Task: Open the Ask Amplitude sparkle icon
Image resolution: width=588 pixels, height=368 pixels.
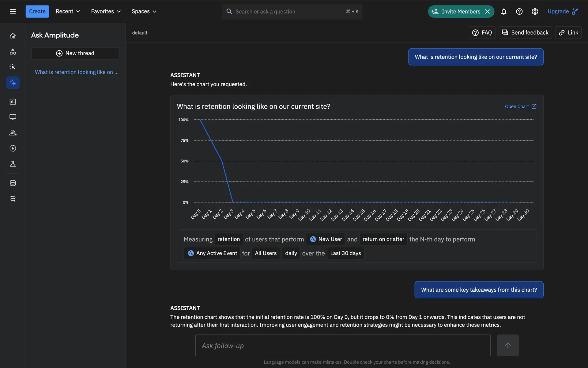Action: click(13, 82)
